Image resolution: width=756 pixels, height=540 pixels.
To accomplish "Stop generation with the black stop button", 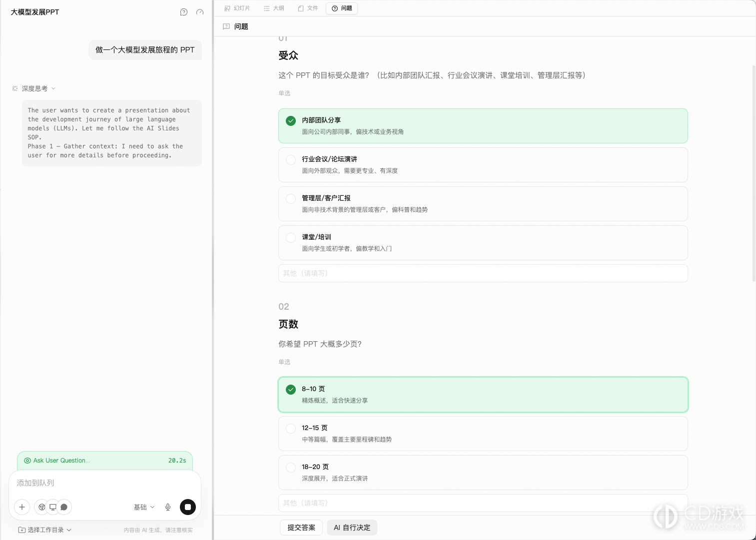I will pos(188,507).
